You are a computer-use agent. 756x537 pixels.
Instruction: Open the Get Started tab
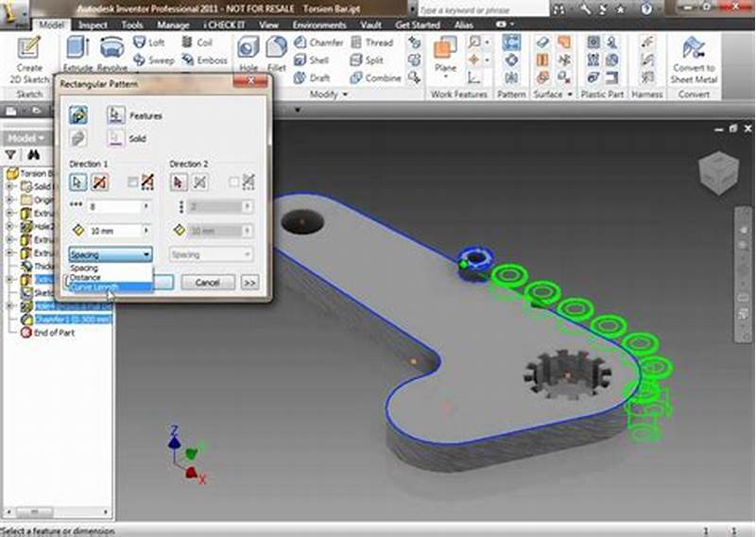pos(418,26)
